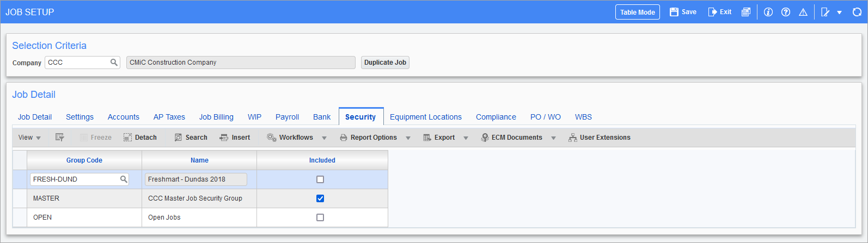Switch to the Equipment Locations tab
The image size is (868, 243).
426,117
